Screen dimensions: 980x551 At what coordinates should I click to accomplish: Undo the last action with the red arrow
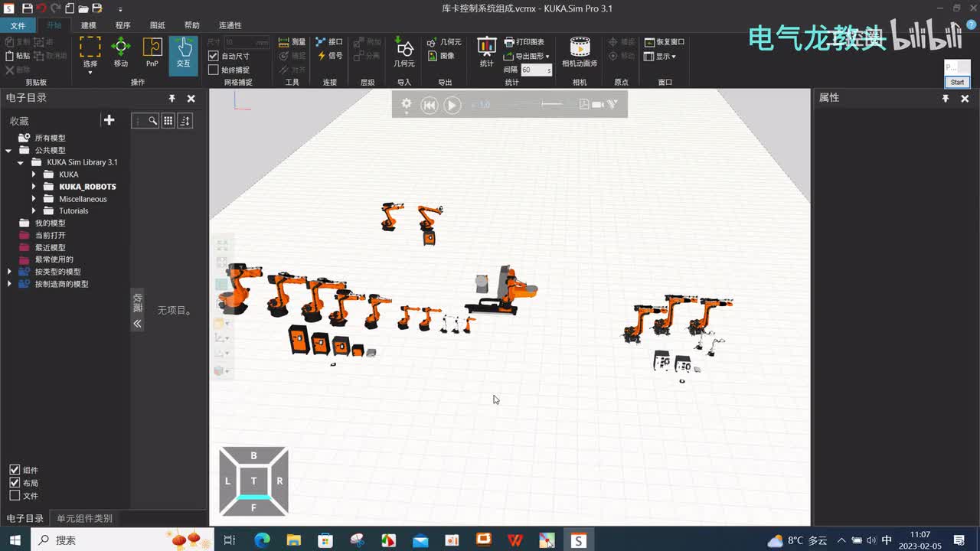point(41,8)
